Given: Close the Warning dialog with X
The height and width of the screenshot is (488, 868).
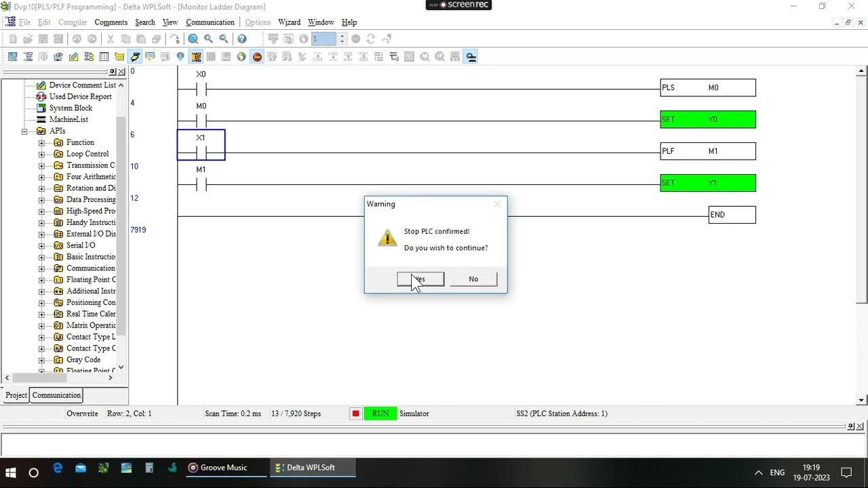Looking at the screenshot, I should click(x=498, y=204).
